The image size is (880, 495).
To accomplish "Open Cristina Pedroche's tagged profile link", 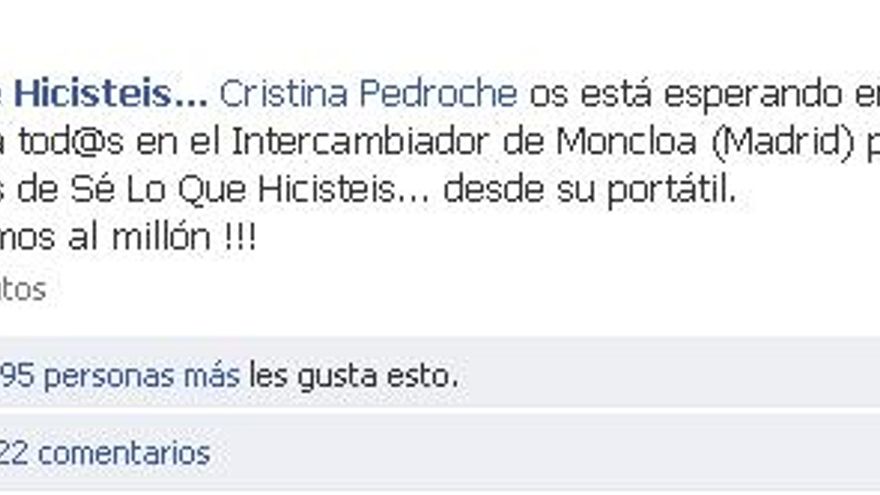I will (368, 93).
